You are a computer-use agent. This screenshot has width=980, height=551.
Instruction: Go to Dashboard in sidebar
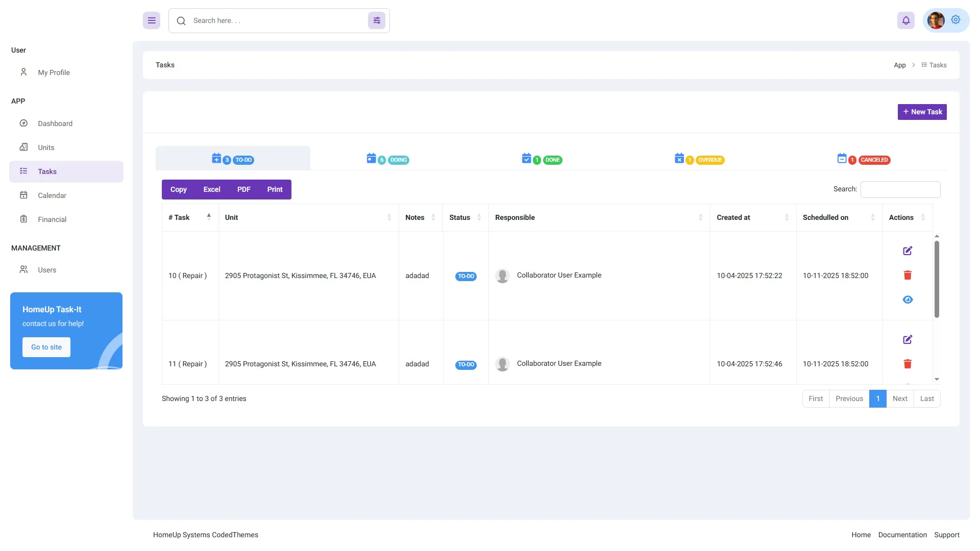pyautogui.click(x=66, y=123)
